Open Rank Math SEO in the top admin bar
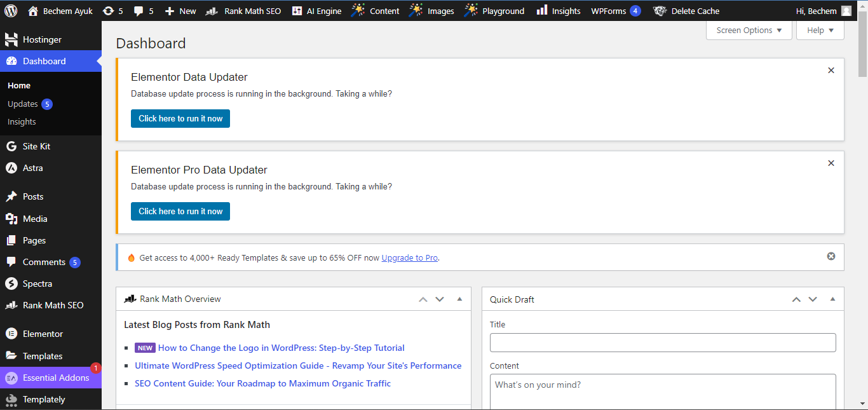Viewport: 868px width, 410px height. point(244,11)
